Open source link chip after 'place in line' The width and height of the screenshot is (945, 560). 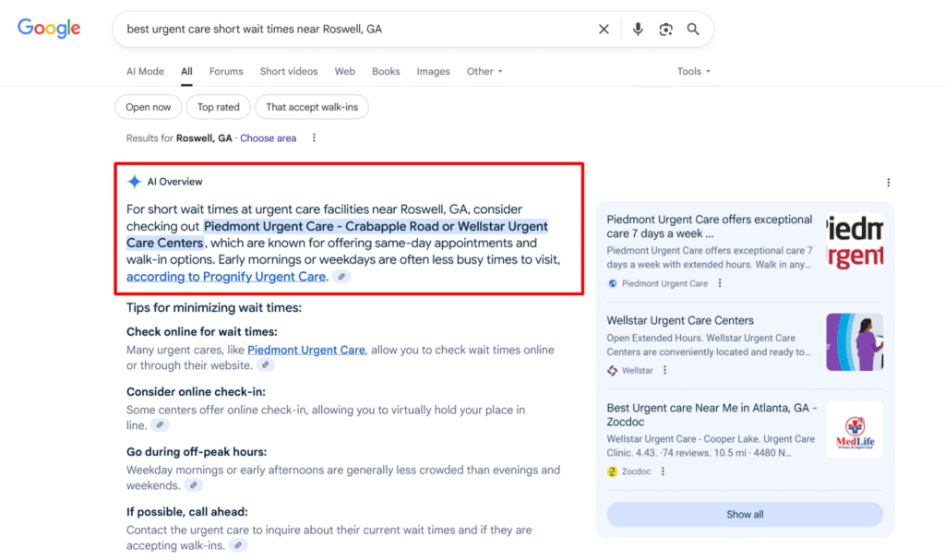(160, 425)
